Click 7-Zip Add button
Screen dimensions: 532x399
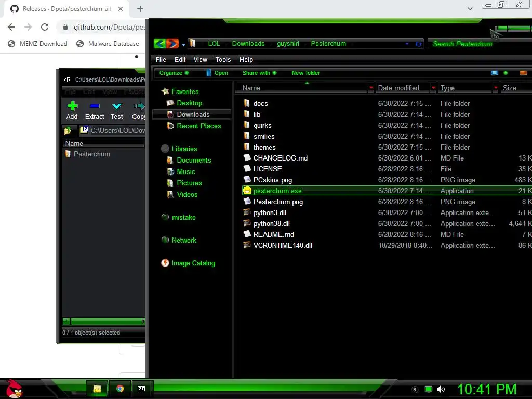[x=72, y=111]
